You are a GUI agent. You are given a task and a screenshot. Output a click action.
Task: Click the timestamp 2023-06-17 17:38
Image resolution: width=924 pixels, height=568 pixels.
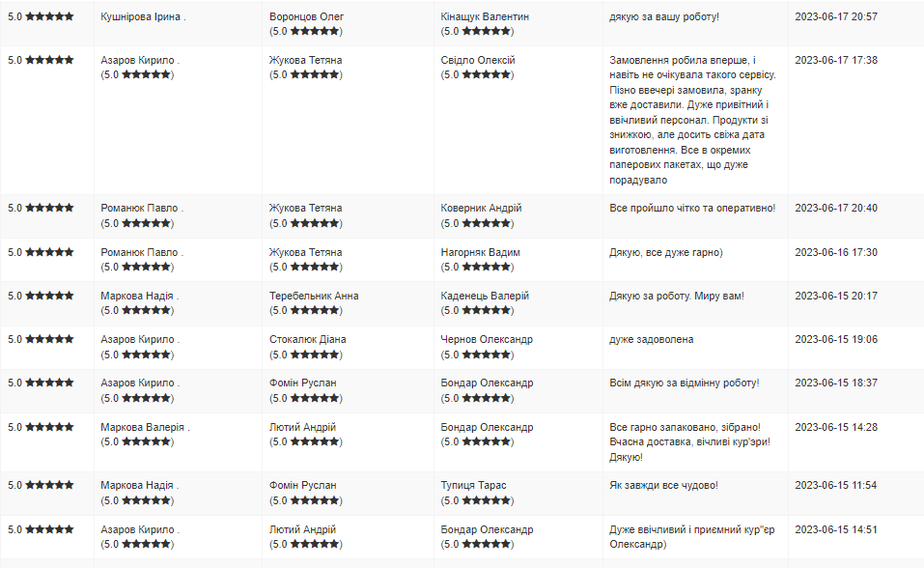(x=836, y=60)
